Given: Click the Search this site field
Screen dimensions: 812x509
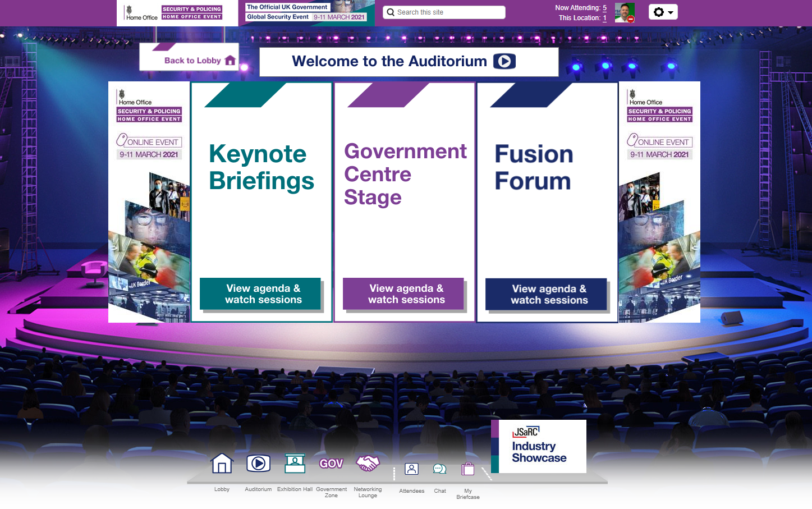Looking at the screenshot, I should tap(444, 12).
